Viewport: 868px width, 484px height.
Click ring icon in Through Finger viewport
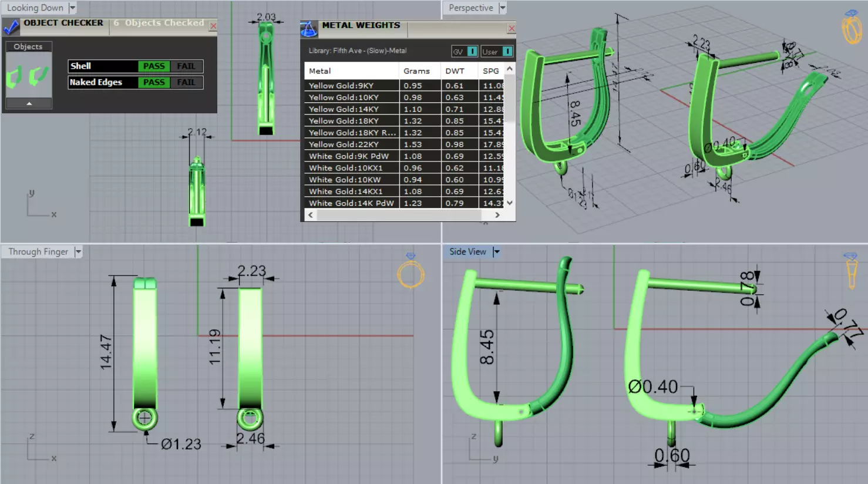click(x=411, y=271)
